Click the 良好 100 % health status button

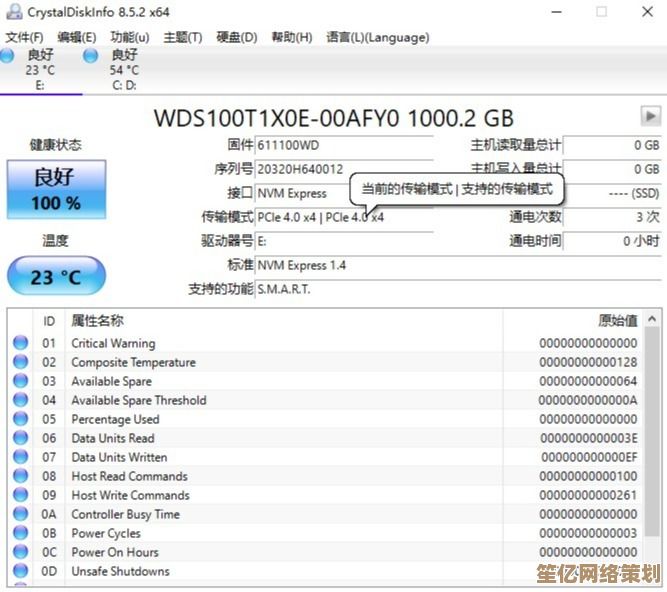click(x=56, y=190)
